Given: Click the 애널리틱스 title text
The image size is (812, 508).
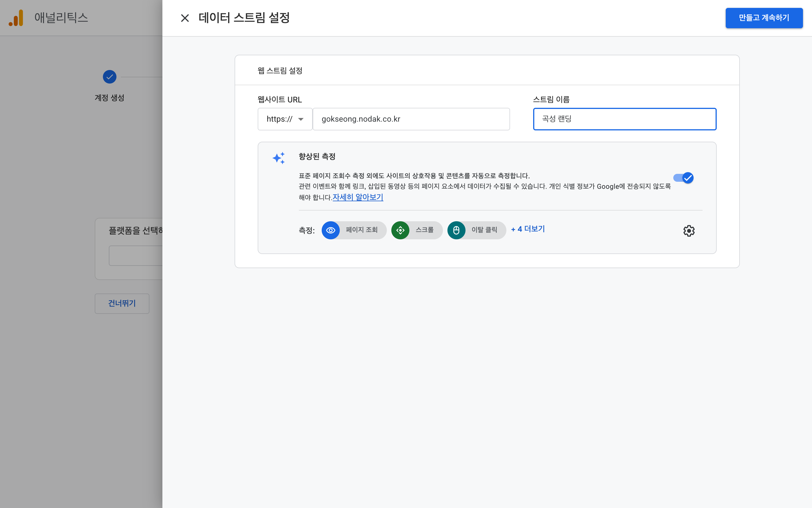Looking at the screenshot, I should [61, 17].
